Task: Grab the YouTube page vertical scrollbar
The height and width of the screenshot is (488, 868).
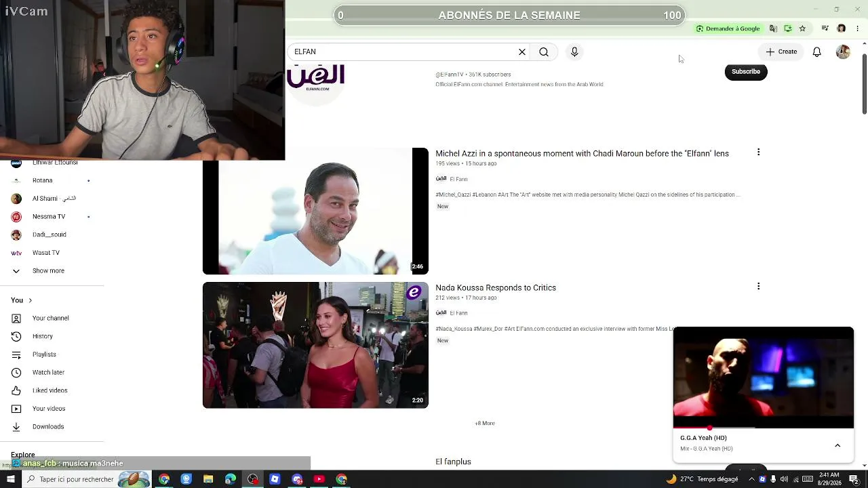Action: [864, 85]
